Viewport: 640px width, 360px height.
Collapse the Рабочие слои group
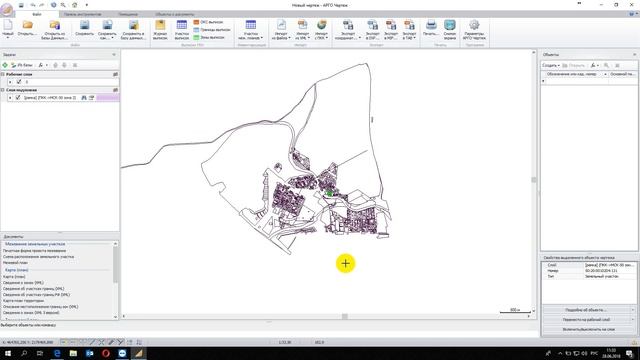pos(2,74)
